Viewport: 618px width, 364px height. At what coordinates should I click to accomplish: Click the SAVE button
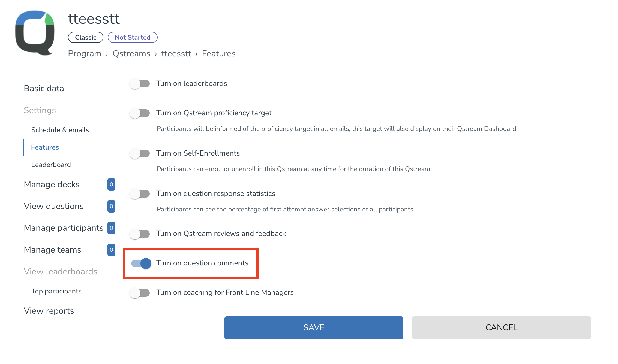click(x=314, y=327)
